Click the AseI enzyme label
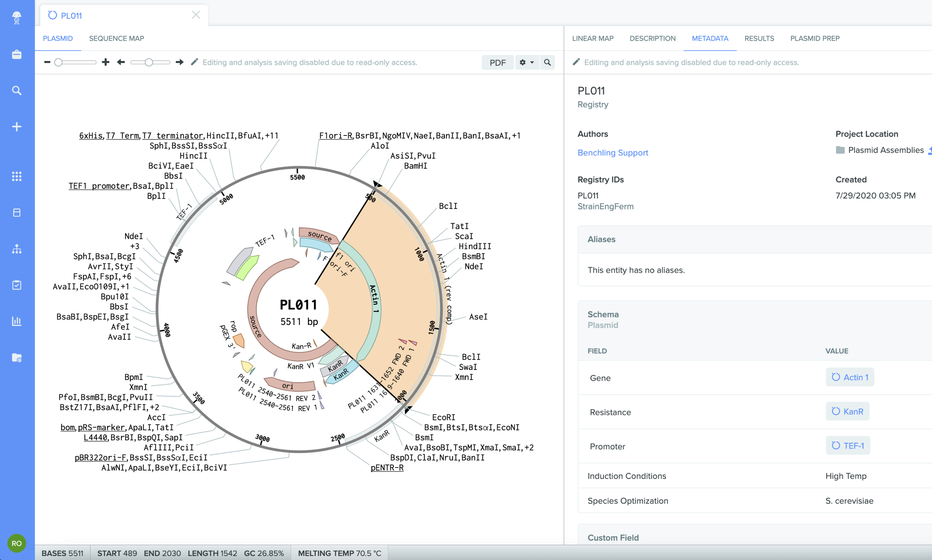932x560 pixels. click(x=478, y=317)
